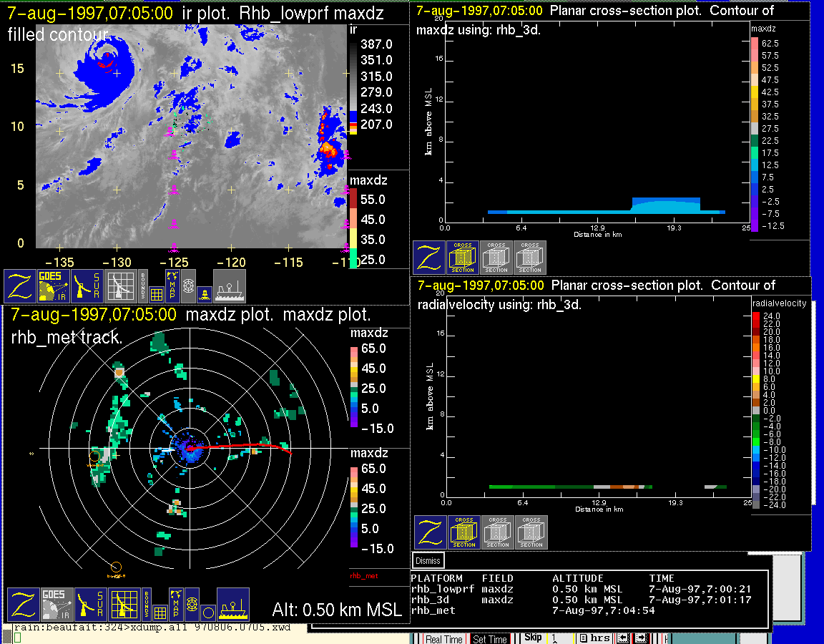This screenshot has width=824, height=644.
Task: Toggle the BOUNDS icon in the IR plot window
Action: [x=143, y=286]
